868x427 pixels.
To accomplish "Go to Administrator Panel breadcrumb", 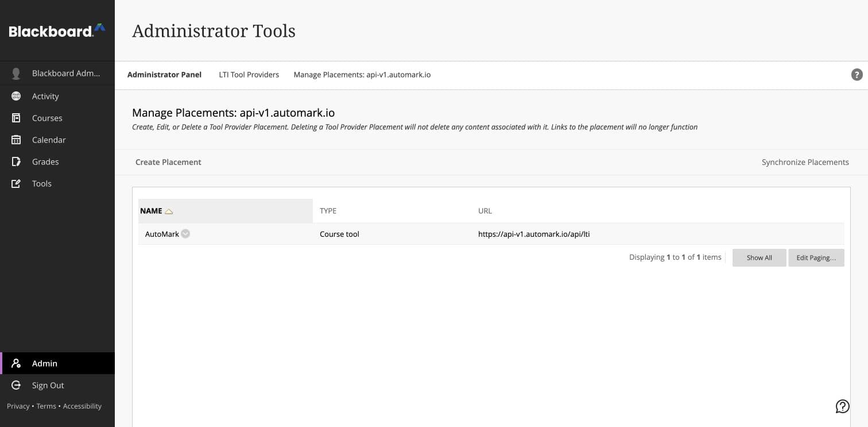I will coord(164,75).
